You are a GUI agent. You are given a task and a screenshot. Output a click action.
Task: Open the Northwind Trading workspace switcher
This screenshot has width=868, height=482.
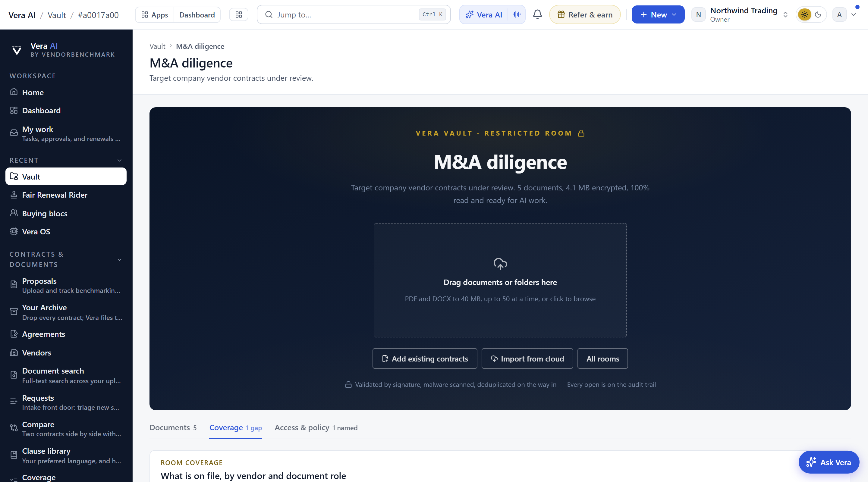[x=740, y=14]
